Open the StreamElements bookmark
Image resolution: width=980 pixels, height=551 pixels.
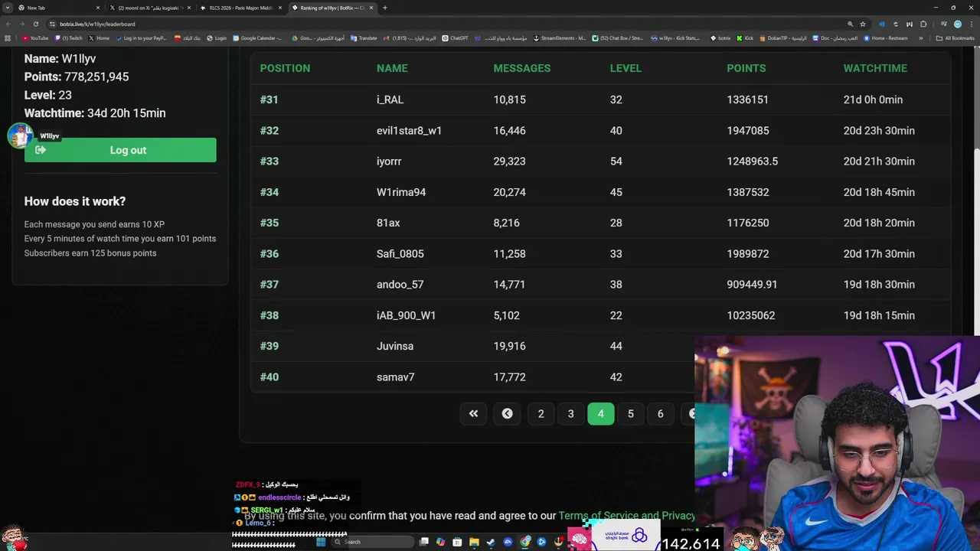560,37
